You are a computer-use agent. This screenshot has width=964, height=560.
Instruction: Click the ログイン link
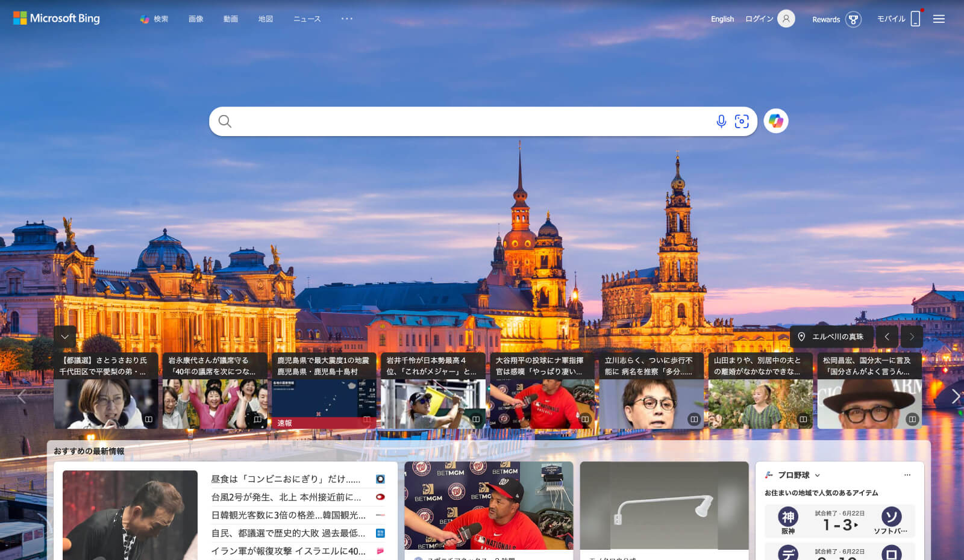tap(759, 19)
